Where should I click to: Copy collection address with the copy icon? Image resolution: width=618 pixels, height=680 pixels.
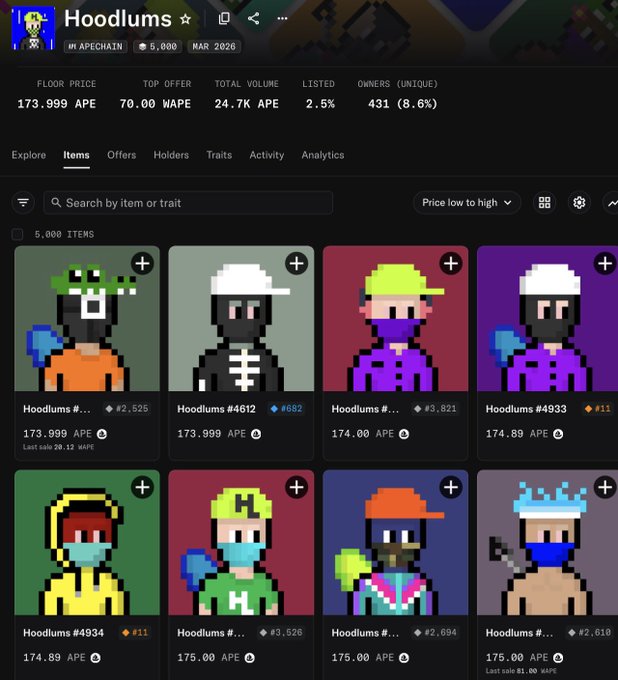(224, 19)
